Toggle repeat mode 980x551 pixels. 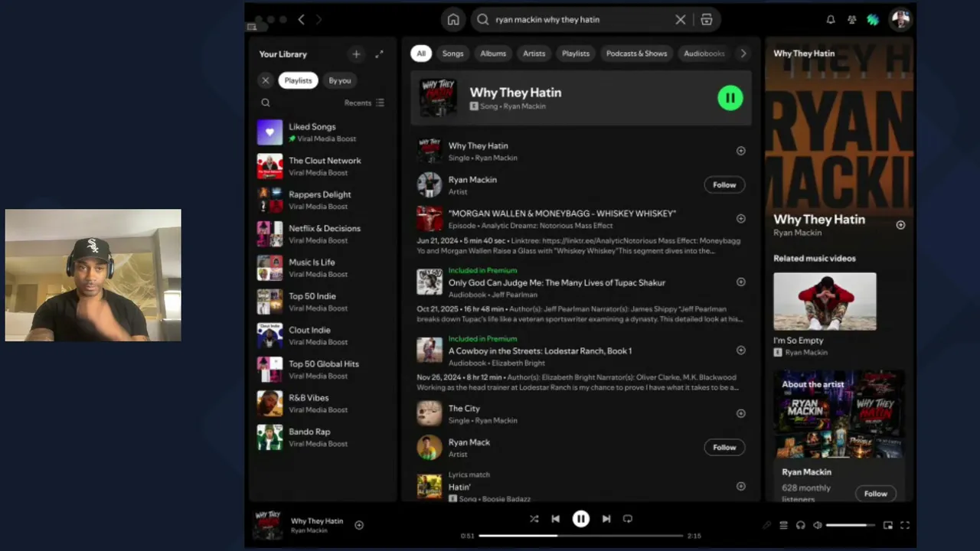[628, 519]
